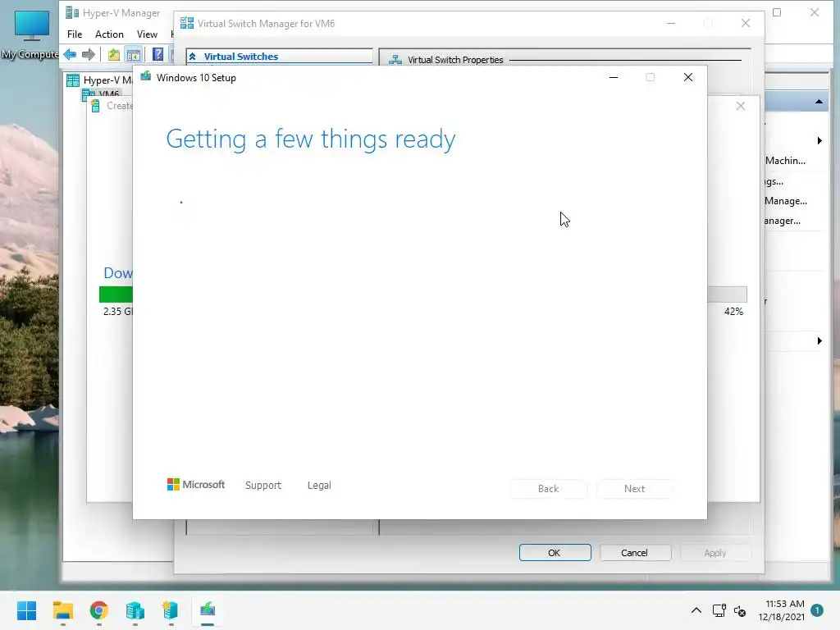
Task: Click the Windows 10 Setup title bar icon
Action: click(x=146, y=76)
